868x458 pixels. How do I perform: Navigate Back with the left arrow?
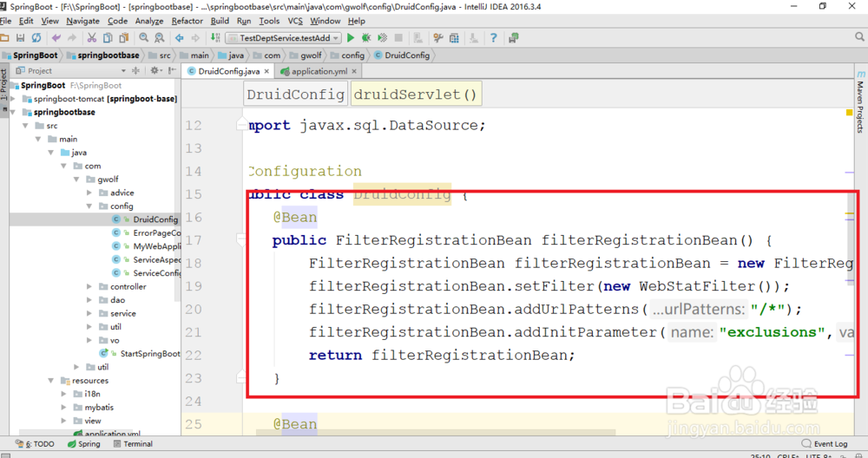[180, 37]
